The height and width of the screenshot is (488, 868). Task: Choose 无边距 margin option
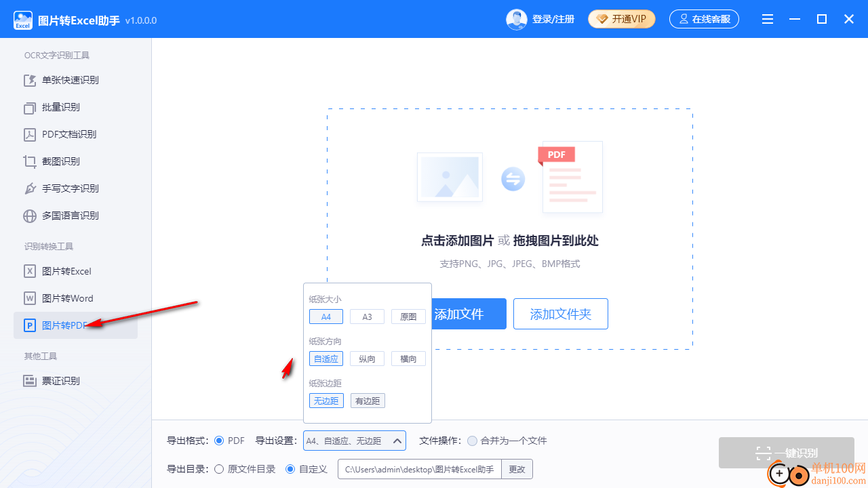point(326,401)
